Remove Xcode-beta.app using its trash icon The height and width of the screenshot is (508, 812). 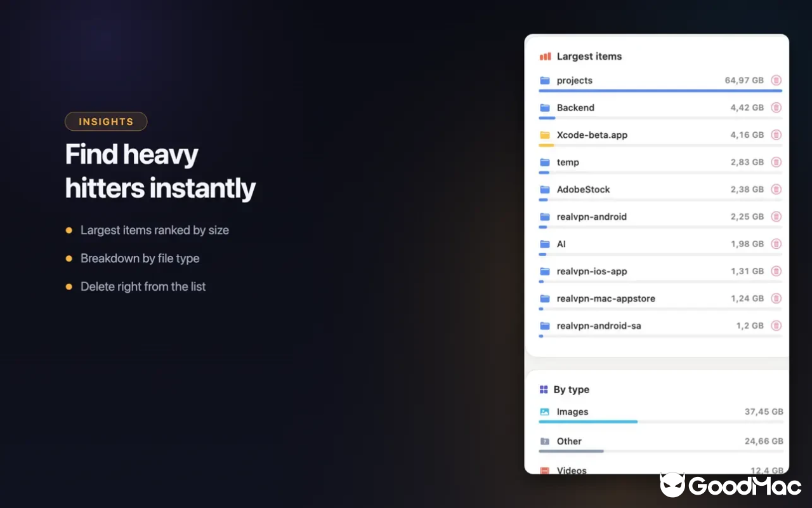(776, 135)
